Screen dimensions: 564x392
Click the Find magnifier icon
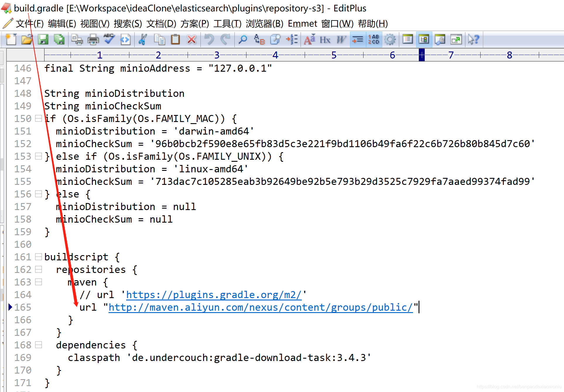tap(243, 39)
